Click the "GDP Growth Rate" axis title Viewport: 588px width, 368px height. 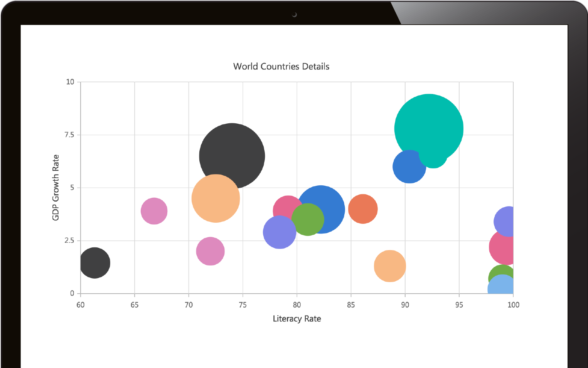(56, 188)
